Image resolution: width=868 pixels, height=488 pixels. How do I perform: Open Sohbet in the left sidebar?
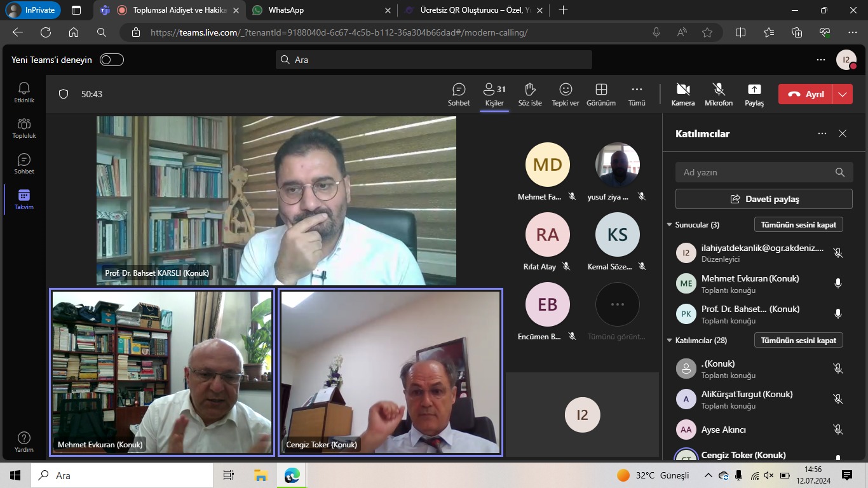(24, 163)
